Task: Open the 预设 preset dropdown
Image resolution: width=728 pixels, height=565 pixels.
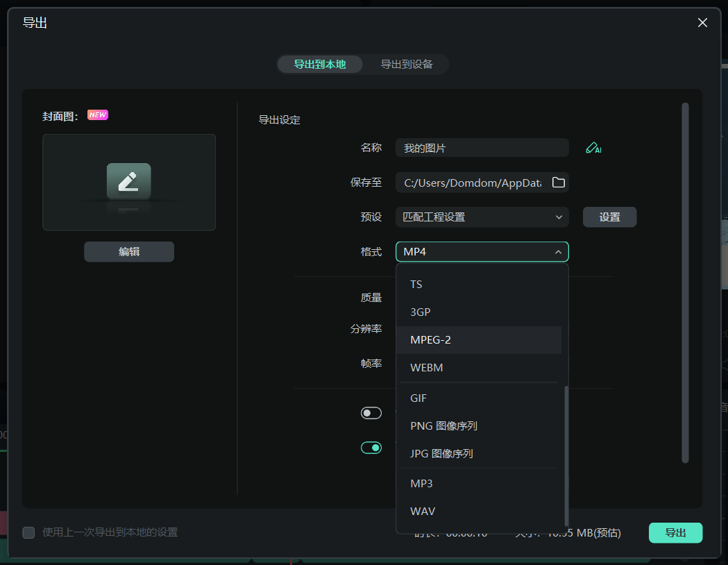Action: pos(482,217)
